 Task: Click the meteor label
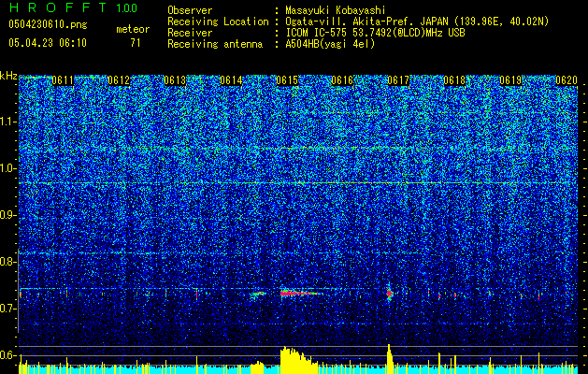(x=133, y=29)
